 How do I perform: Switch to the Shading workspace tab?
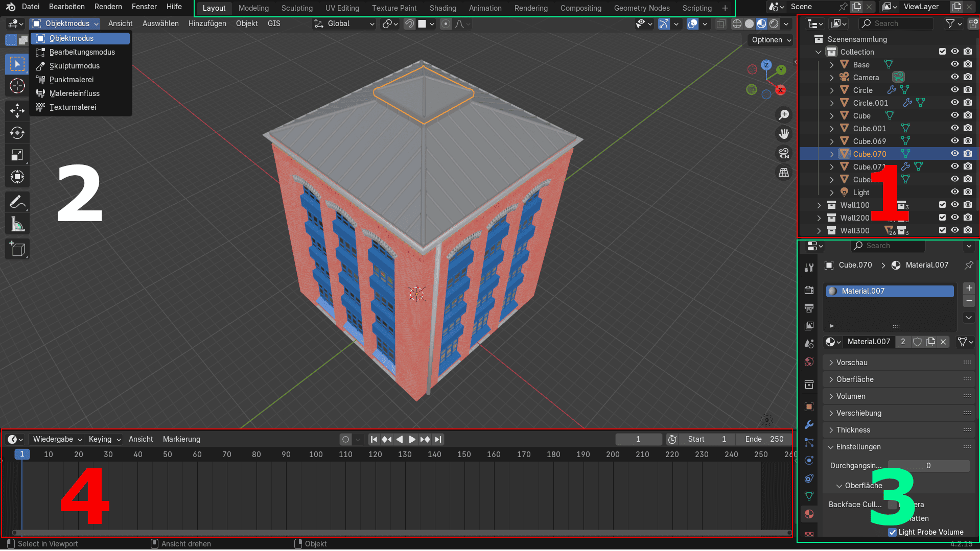(442, 8)
